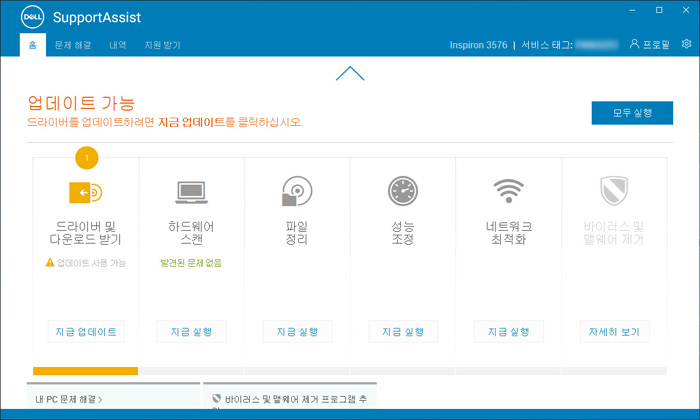Click the Inspiron 3576 model text
Screen dimensions: 700x420
point(478,45)
